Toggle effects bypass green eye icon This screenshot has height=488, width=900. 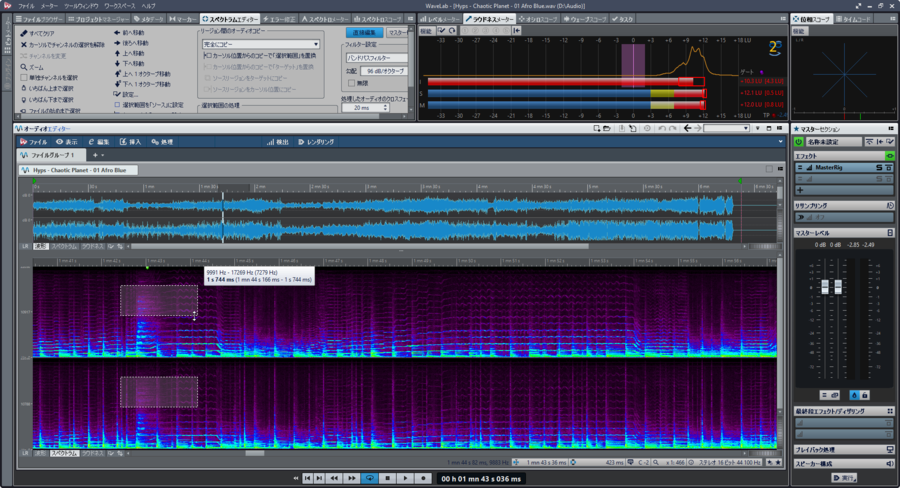(x=890, y=156)
